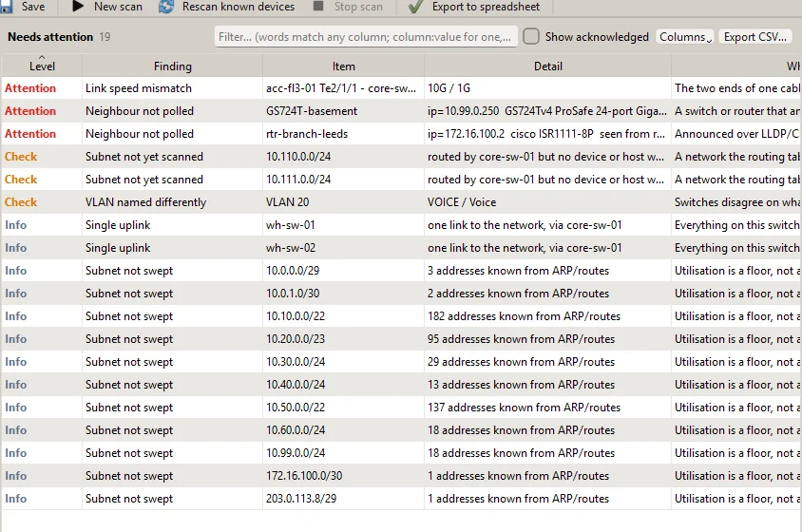Click the Rescan known devices refresh icon

(166, 6)
